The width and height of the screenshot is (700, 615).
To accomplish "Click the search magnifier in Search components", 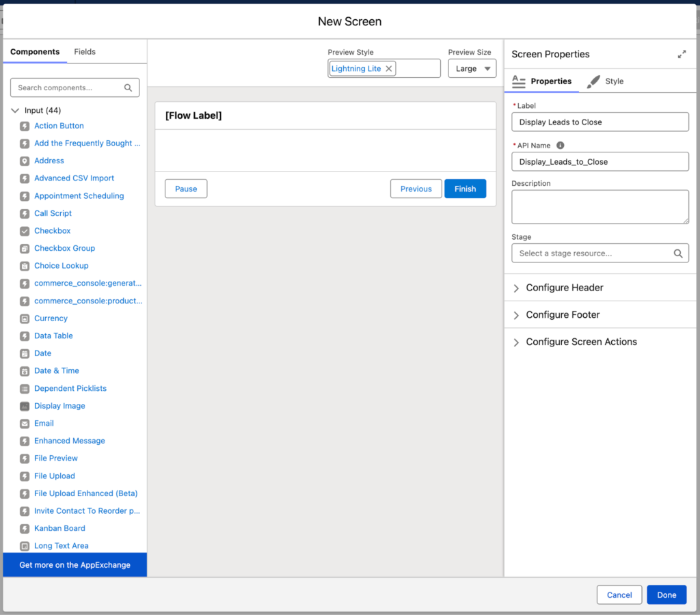I will coord(128,88).
